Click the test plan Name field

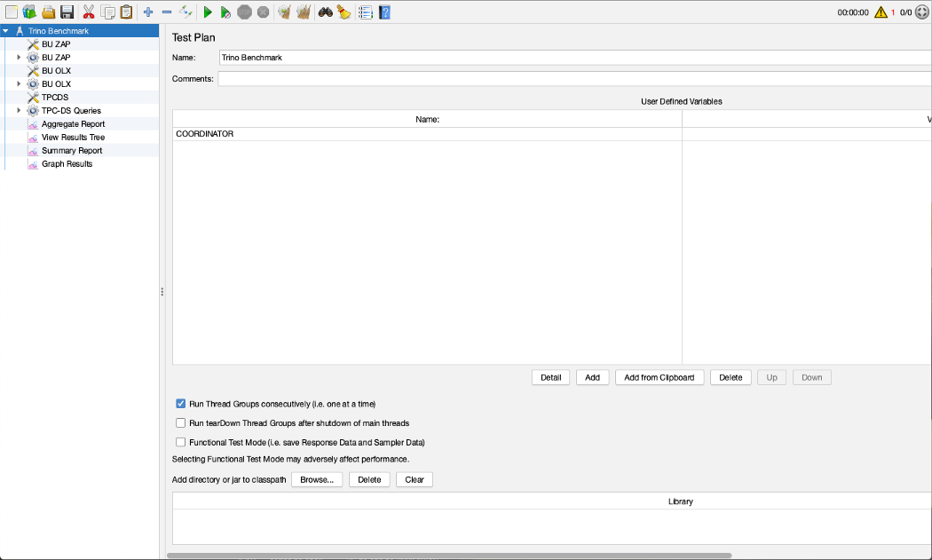coord(575,58)
